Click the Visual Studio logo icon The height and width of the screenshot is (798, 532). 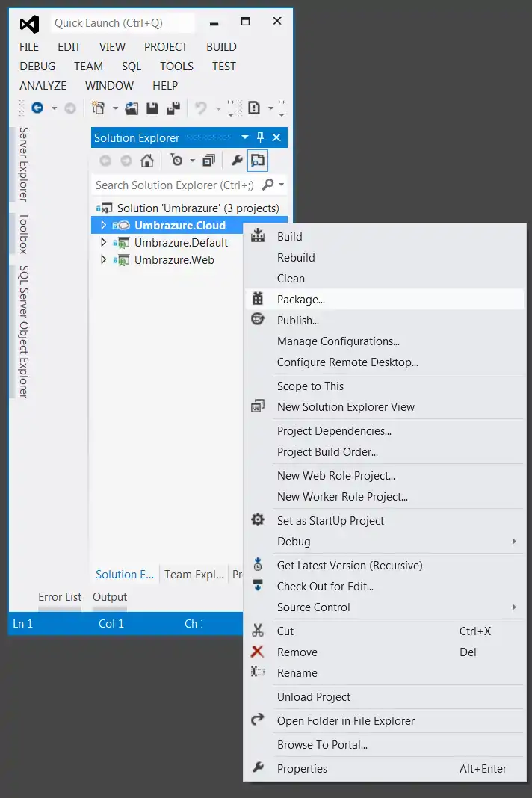[x=30, y=24]
